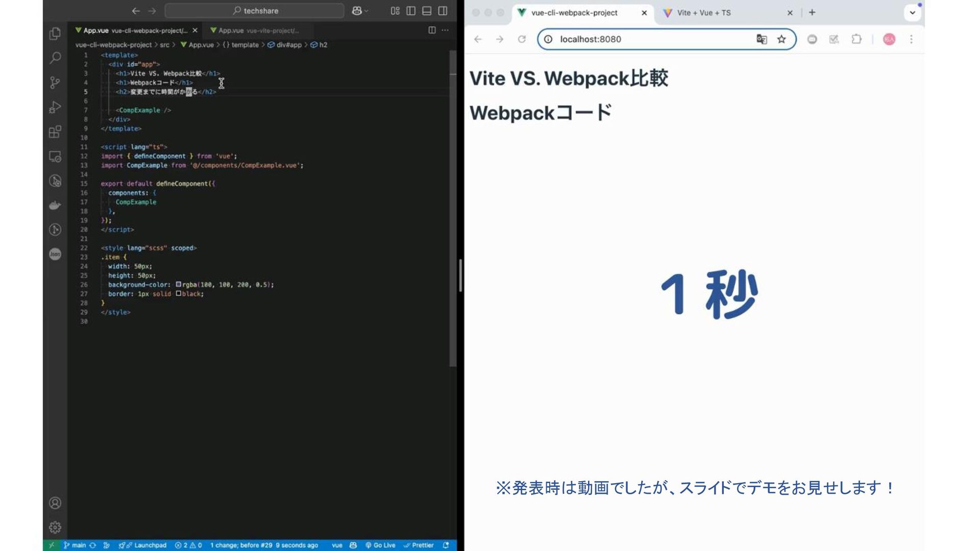980x551 pixels.
Task: Synchronize changes in the status bar
Action: [92, 545]
